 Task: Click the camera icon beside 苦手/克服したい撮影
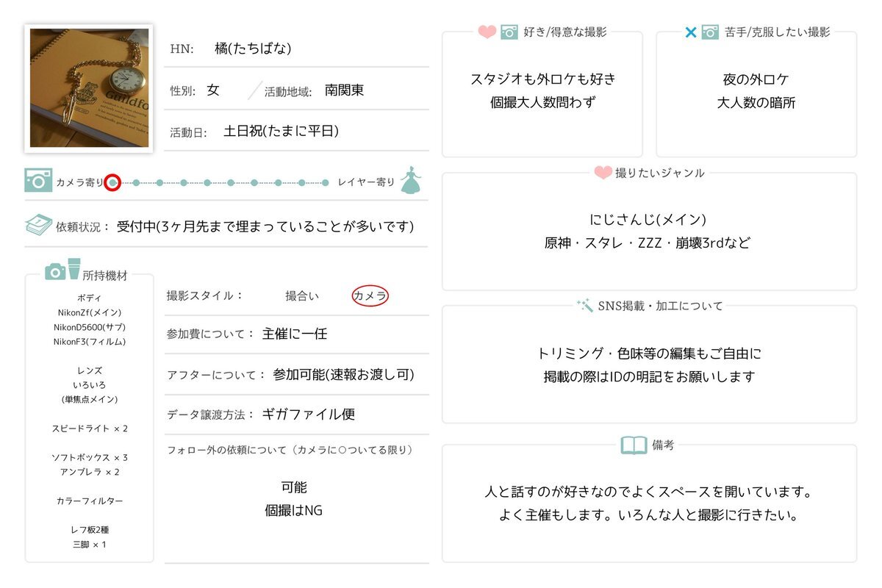tap(710, 32)
